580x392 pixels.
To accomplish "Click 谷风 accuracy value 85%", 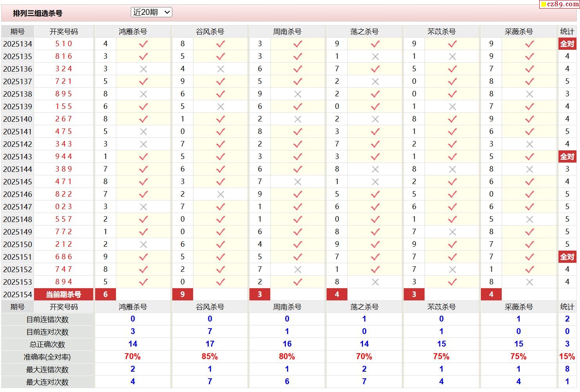I will pyautogui.click(x=210, y=357).
